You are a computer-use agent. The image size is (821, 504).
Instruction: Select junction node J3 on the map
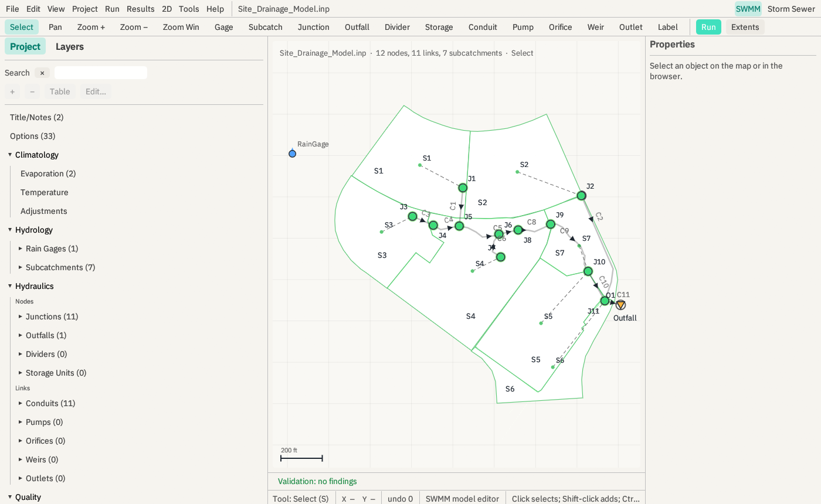click(412, 216)
